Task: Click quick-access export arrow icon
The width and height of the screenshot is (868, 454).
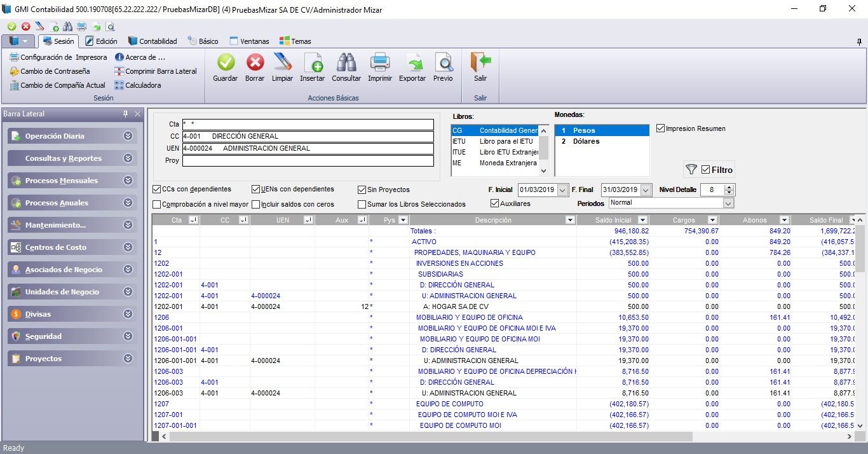Action: click(96, 27)
